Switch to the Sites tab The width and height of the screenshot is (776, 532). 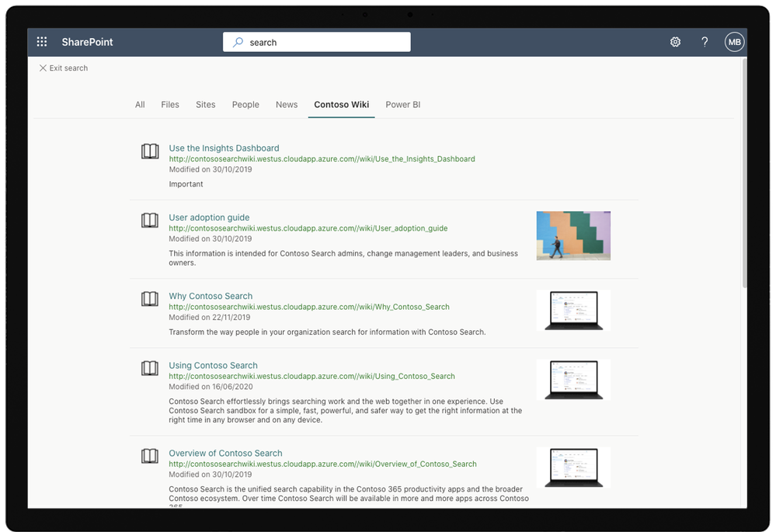tap(205, 104)
